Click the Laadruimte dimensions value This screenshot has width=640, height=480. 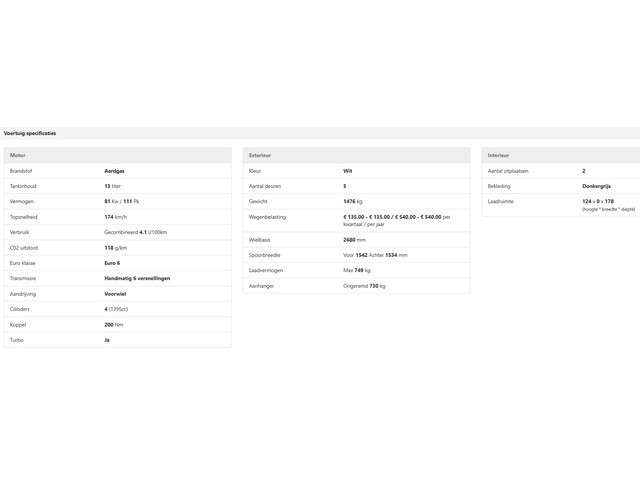click(x=608, y=205)
